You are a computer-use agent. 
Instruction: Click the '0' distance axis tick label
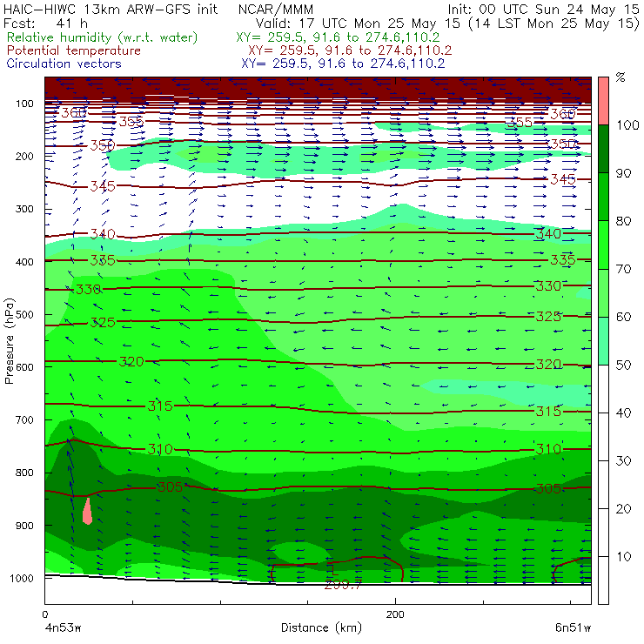(45, 614)
